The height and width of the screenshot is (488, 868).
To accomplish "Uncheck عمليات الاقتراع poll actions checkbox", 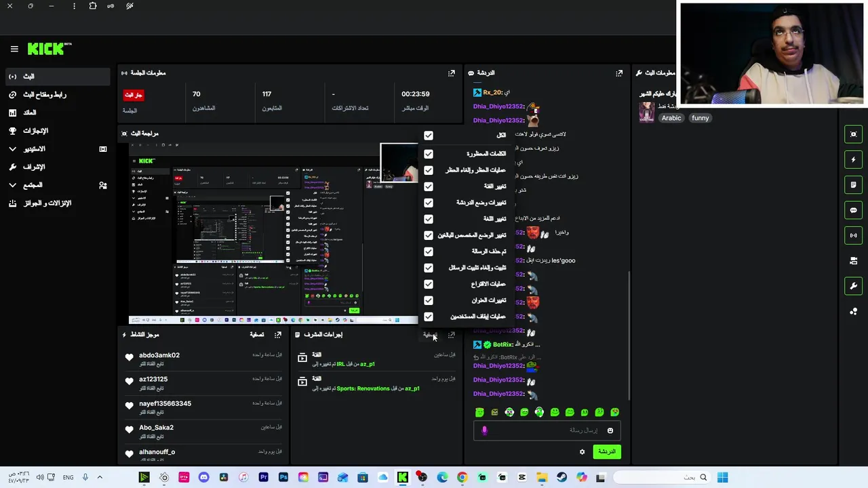I will (429, 284).
